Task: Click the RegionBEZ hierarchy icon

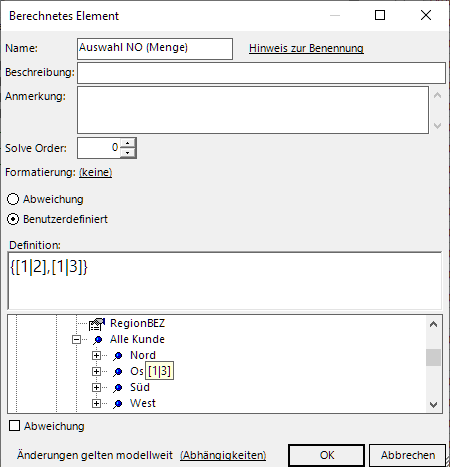Action: (x=97, y=324)
